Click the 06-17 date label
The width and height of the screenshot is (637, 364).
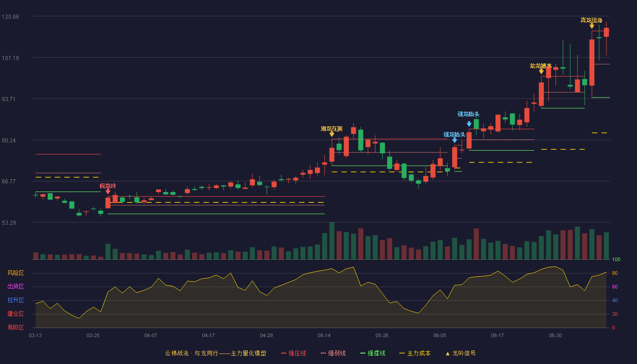pyautogui.click(x=497, y=335)
